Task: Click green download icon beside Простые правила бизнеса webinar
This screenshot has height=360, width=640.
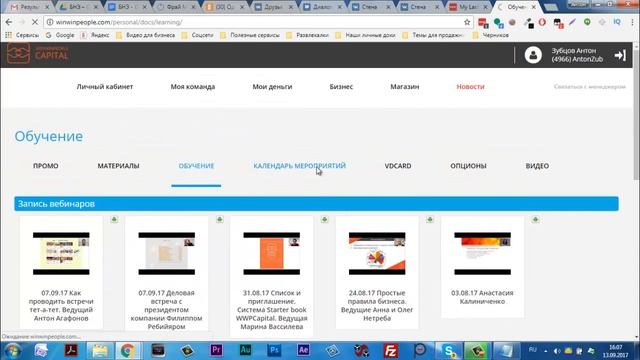Action: point(430,220)
